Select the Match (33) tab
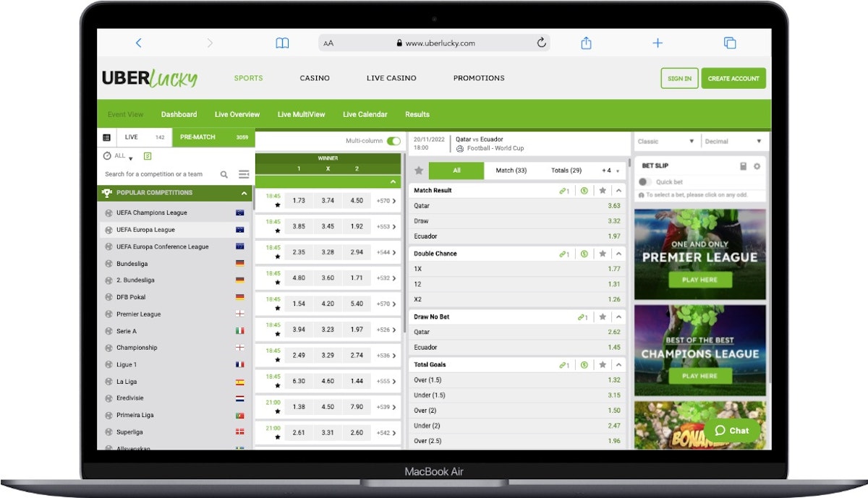868x498 pixels. [511, 171]
